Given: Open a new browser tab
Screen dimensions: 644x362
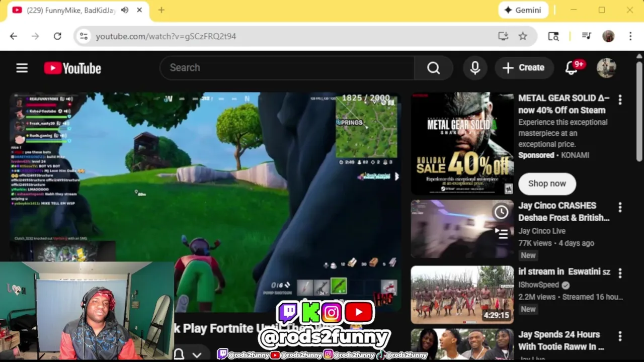Looking at the screenshot, I should pos(161,10).
